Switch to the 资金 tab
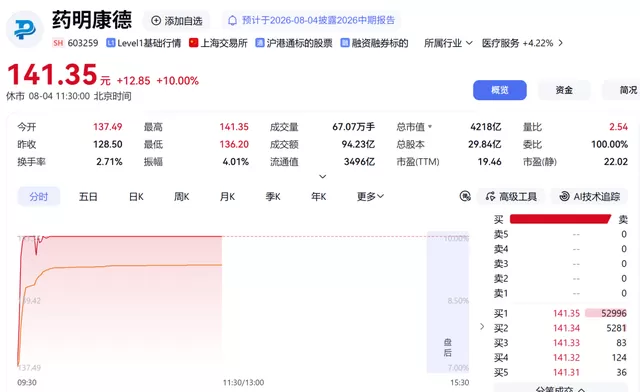This screenshot has width=640, height=392. (x=564, y=90)
